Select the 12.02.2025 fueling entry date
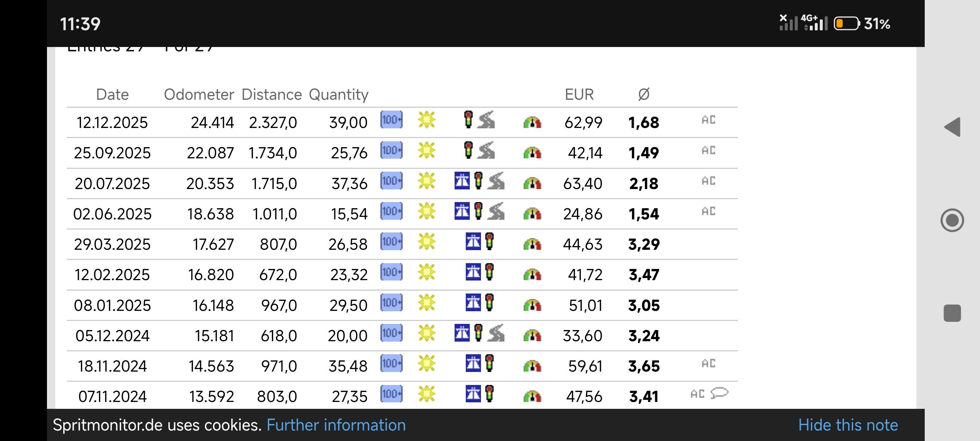The image size is (980, 441). pyautogui.click(x=112, y=275)
